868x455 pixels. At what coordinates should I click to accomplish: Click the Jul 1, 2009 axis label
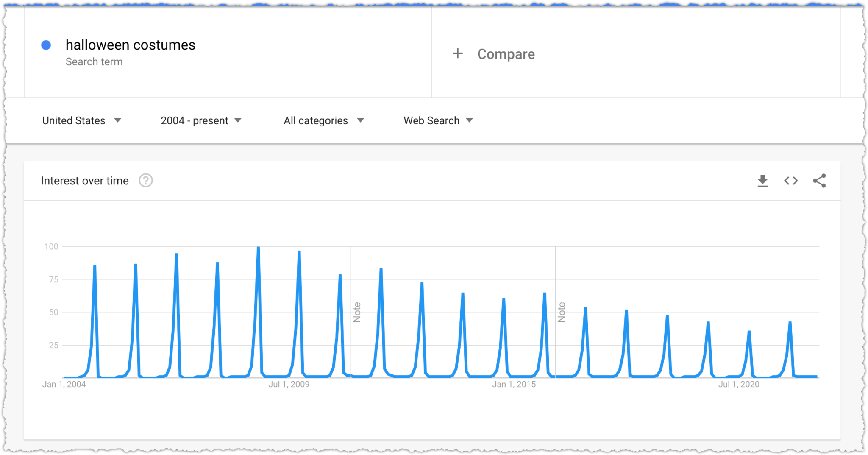click(x=289, y=384)
